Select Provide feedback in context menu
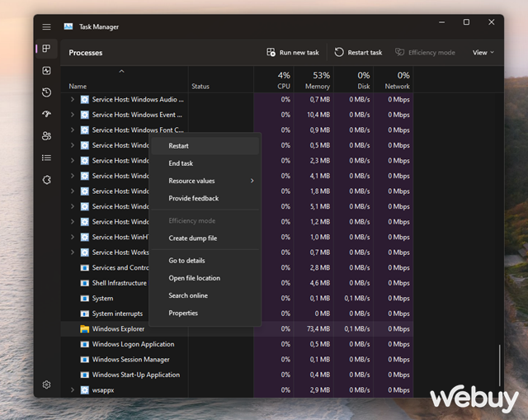 coord(205,198)
